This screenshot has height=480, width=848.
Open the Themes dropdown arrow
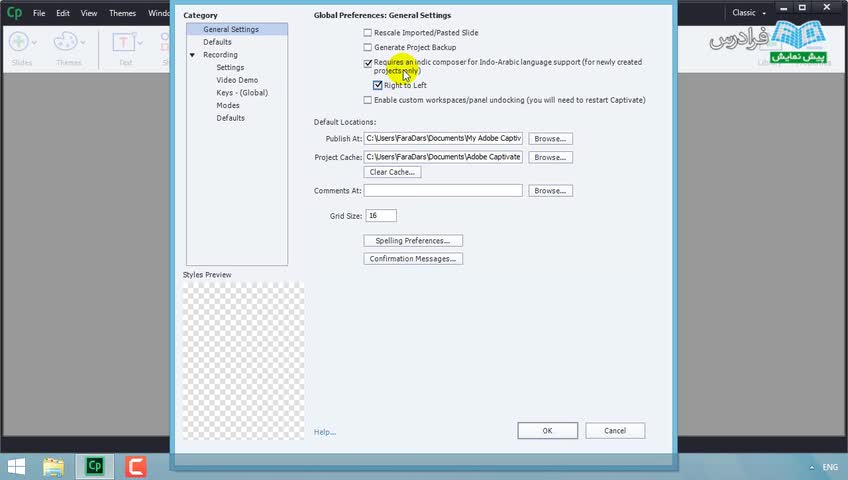coord(83,43)
